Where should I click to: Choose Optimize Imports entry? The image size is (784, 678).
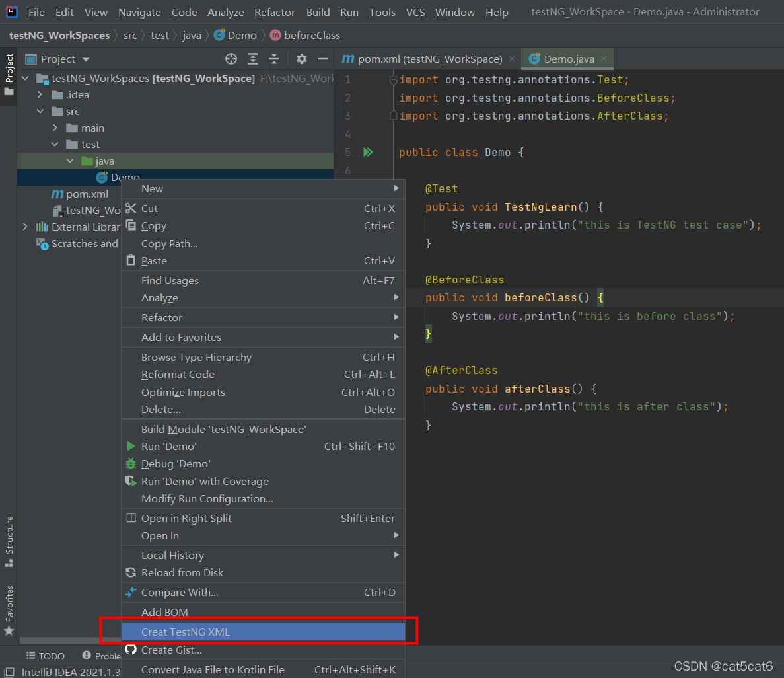(x=263, y=392)
